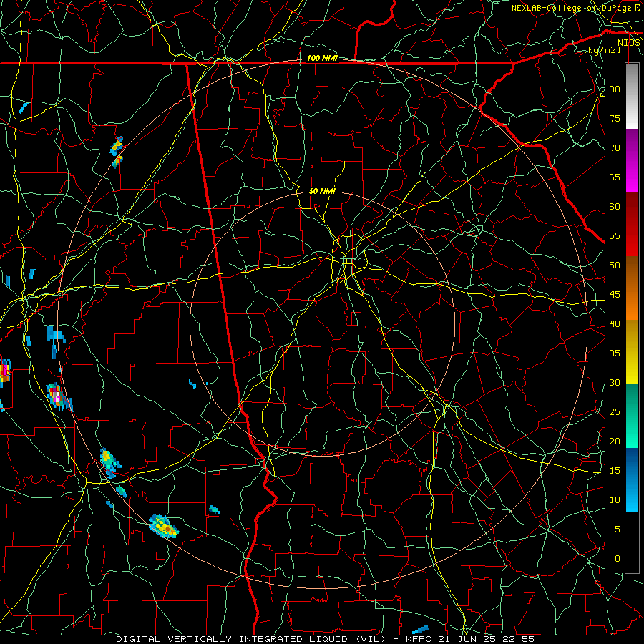
Task: Click the 80 value on the color scale
Action: (x=615, y=89)
